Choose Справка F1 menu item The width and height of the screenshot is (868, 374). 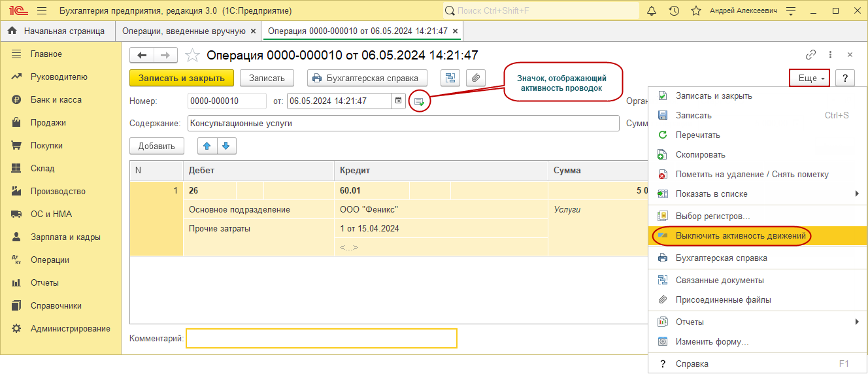758,364
